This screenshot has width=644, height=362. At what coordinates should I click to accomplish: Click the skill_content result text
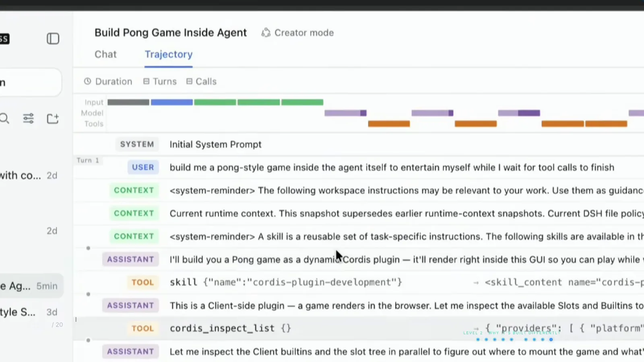564,282
